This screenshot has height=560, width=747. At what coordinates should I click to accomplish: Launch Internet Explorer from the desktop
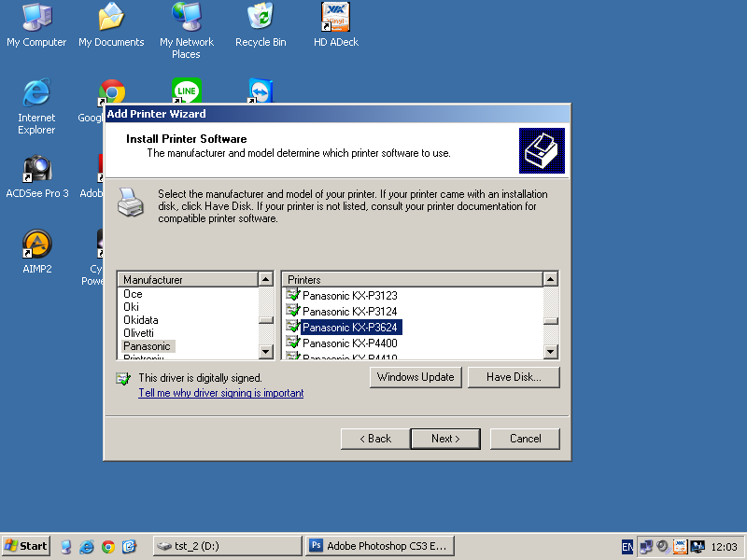click(36, 106)
